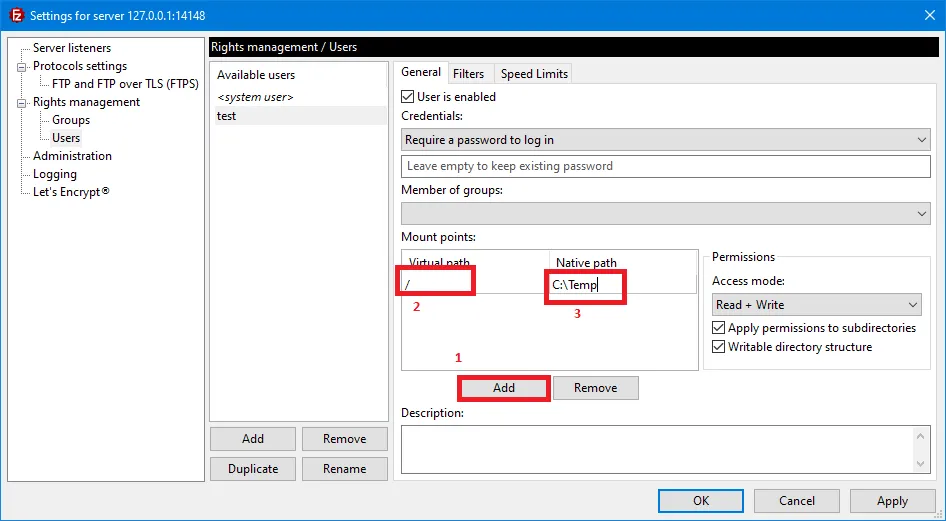Open the Administration settings
946x521 pixels.
72,156
